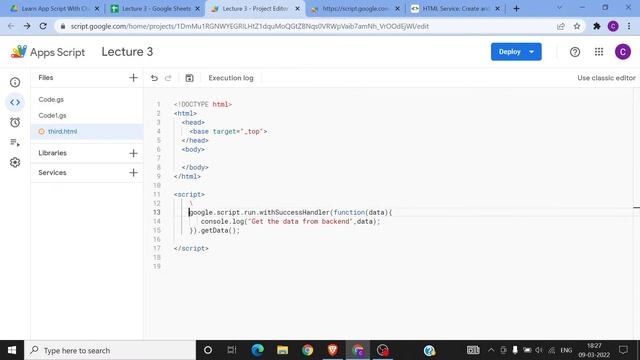Switch to HTML Service tab

pyautogui.click(x=455, y=8)
